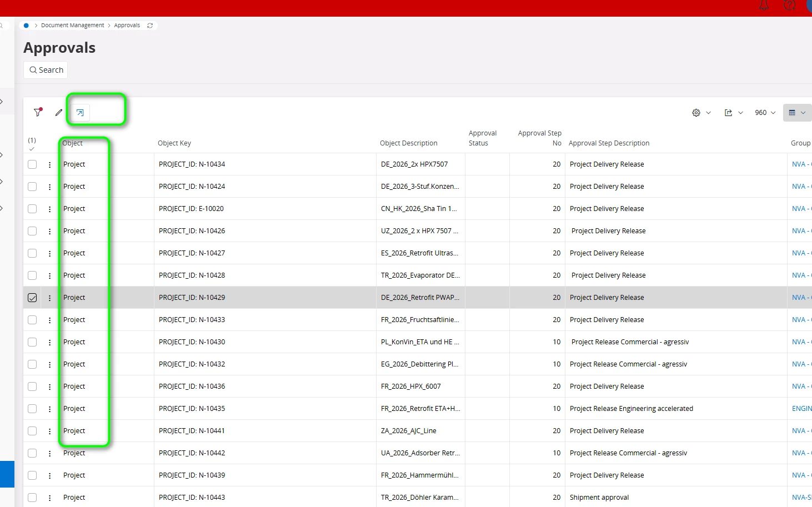The height and width of the screenshot is (507, 812).
Task: Tick checkbox for row N-10442
Action: (32, 453)
